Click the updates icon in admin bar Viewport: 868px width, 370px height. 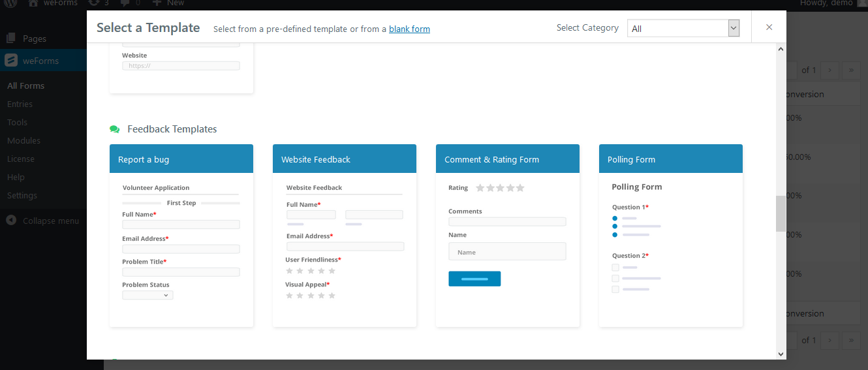tap(94, 3)
